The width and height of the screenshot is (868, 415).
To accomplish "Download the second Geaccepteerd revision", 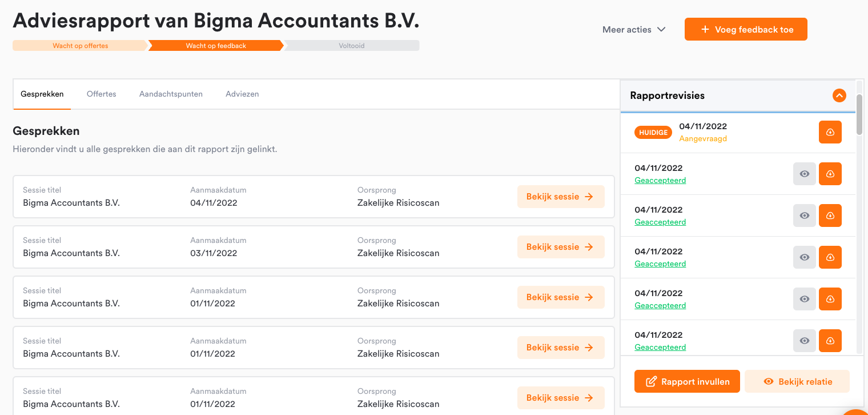I will [x=830, y=216].
